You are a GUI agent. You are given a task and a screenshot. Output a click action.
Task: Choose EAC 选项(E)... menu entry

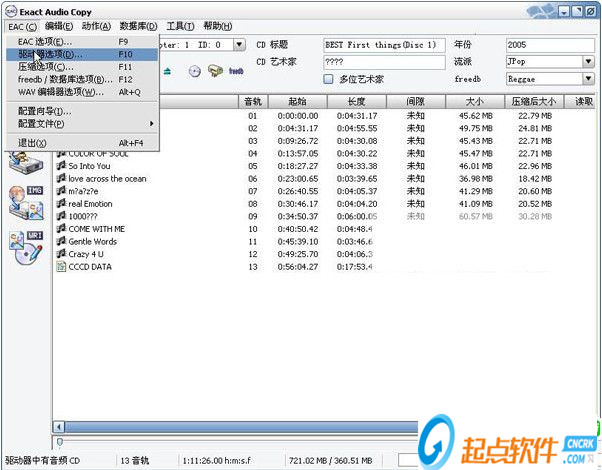coord(83,41)
